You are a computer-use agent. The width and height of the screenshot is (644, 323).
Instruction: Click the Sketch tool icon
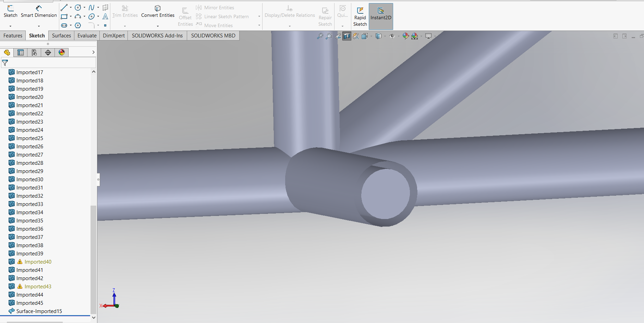pyautogui.click(x=10, y=8)
